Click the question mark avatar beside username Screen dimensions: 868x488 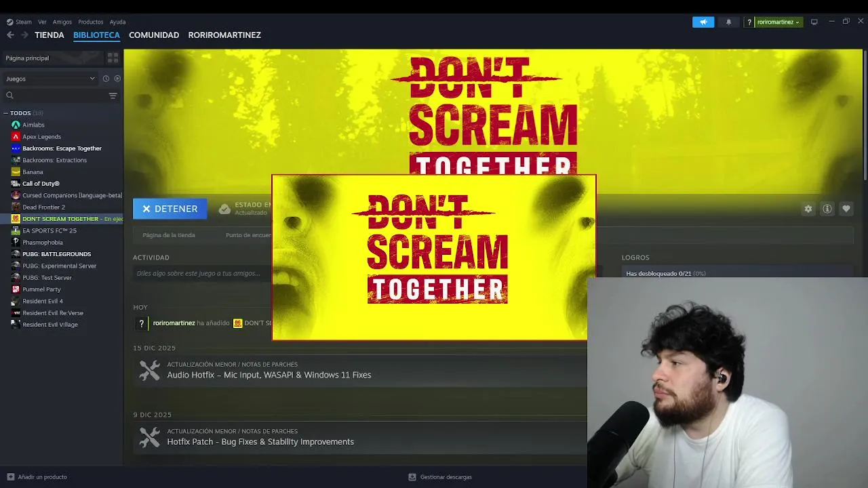pyautogui.click(x=749, y=22)
